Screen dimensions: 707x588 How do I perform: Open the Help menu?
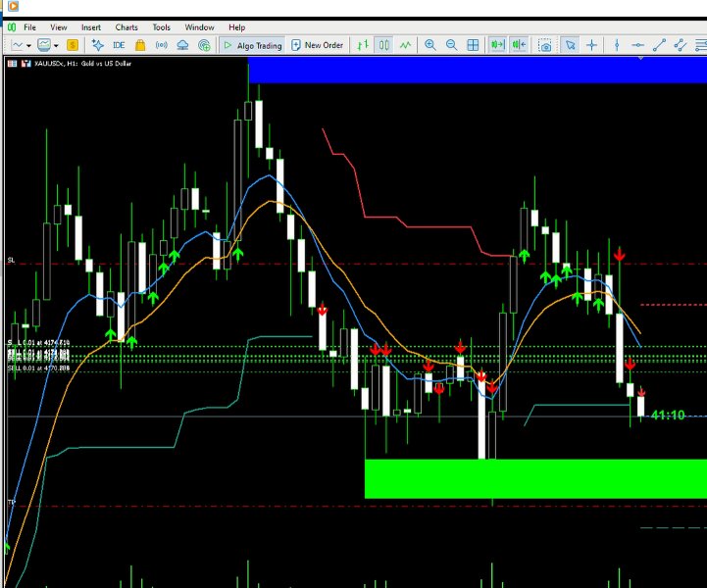[236, 27]
